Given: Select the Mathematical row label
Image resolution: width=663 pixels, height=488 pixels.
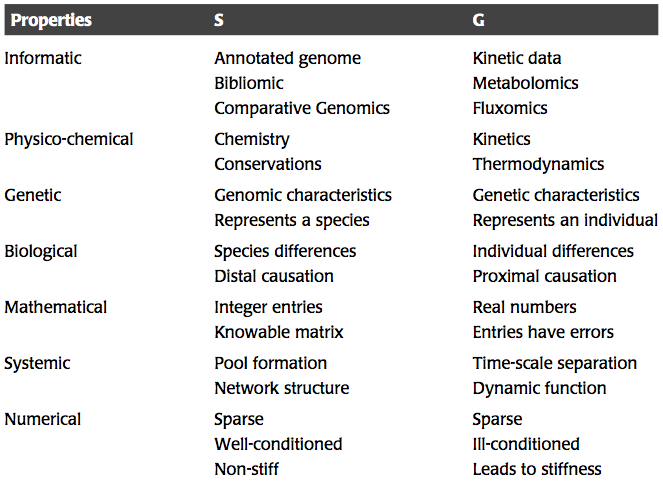Looking at the screenshot, I should (55, 307).
